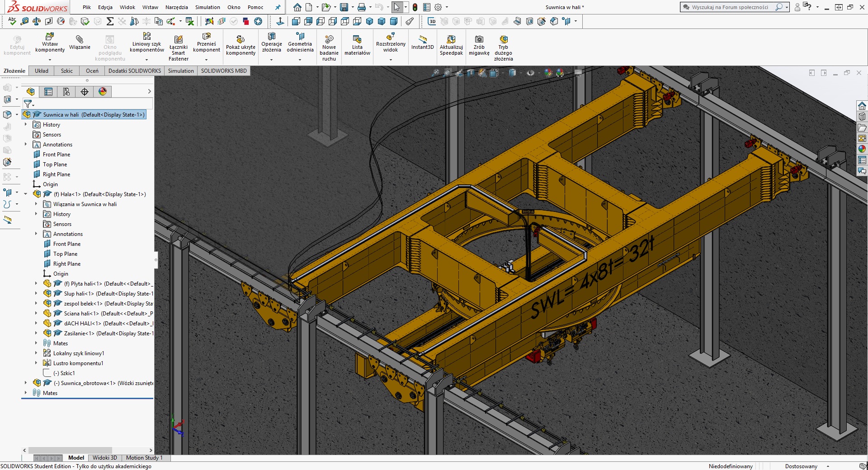Screen dimensions: 868x470
Task: Open the Plik menu
Action: tap(87, 7)
